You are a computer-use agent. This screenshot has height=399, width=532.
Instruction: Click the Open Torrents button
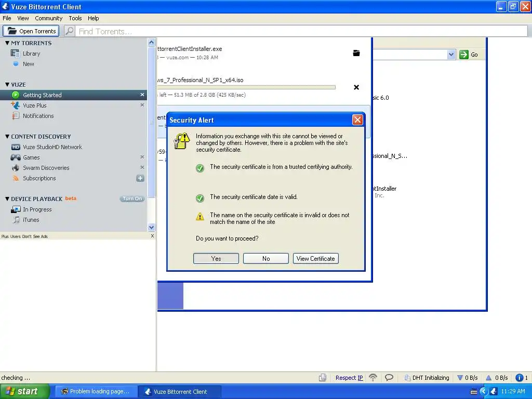[31, 31]
